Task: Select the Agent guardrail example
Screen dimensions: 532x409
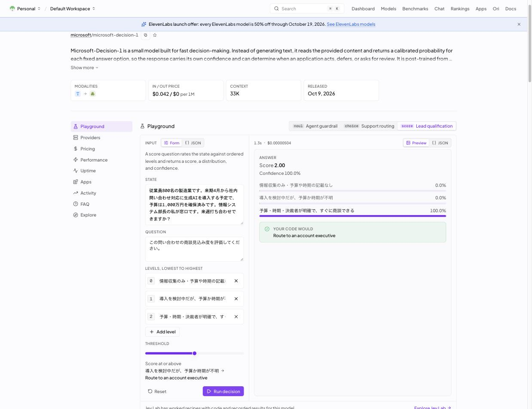Action: tap(315, 126)
